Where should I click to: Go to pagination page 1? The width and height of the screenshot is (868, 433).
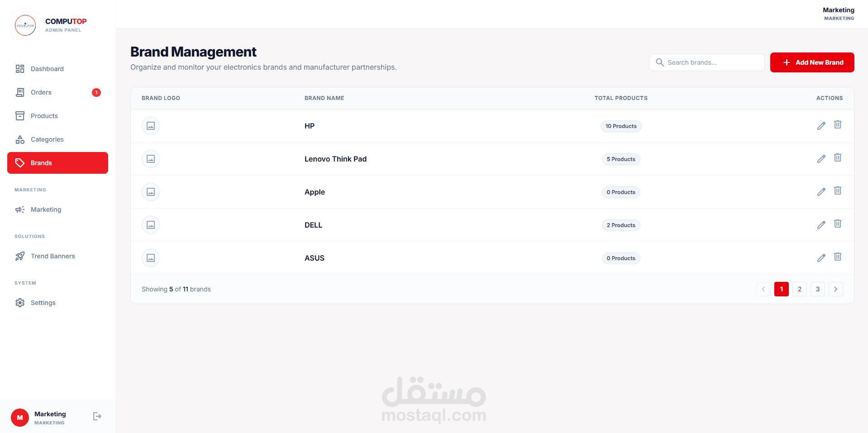781,289
